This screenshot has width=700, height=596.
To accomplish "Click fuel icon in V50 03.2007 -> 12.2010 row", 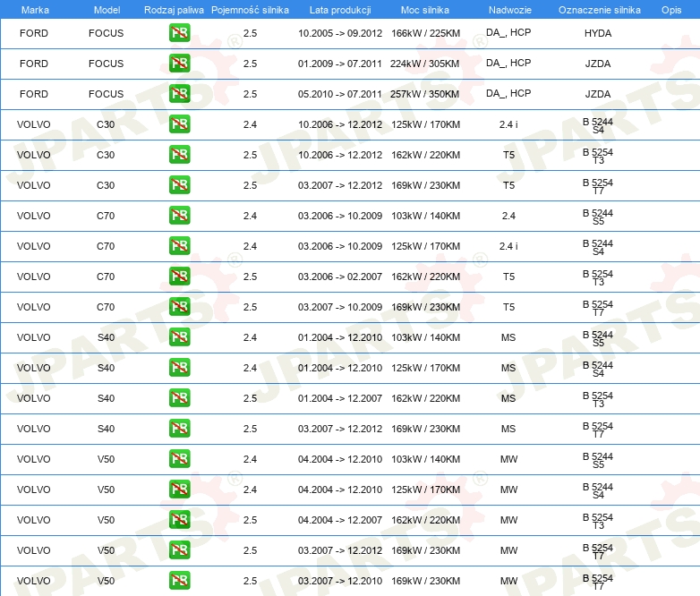I will (179, 581).
